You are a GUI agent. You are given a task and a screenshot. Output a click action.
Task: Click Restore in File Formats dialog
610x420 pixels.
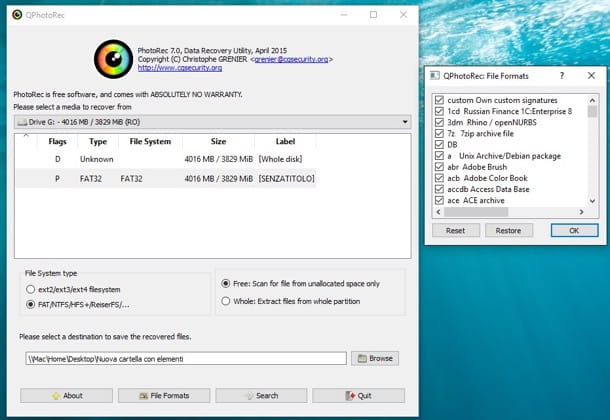(x=508, y=230)
